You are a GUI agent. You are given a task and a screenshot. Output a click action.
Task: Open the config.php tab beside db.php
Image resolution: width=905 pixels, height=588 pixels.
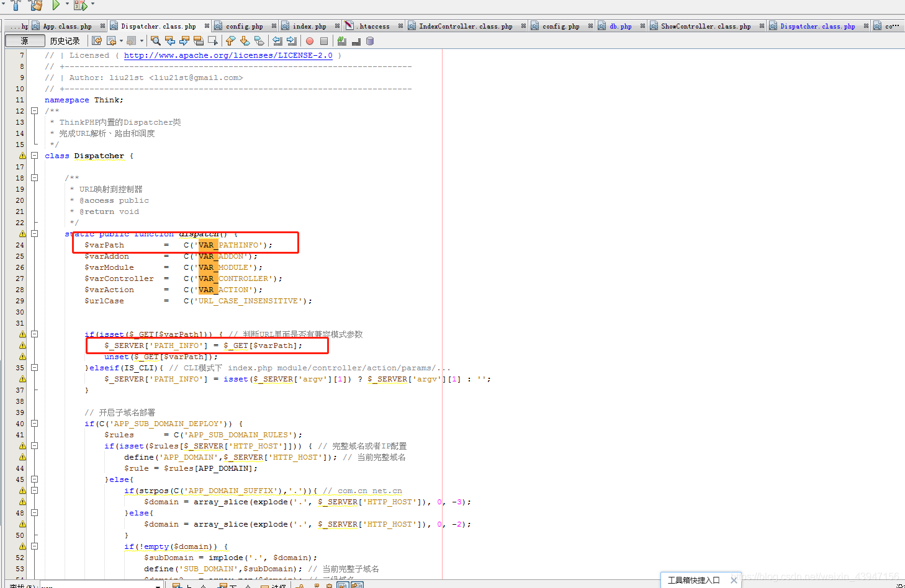coord(561,26)
